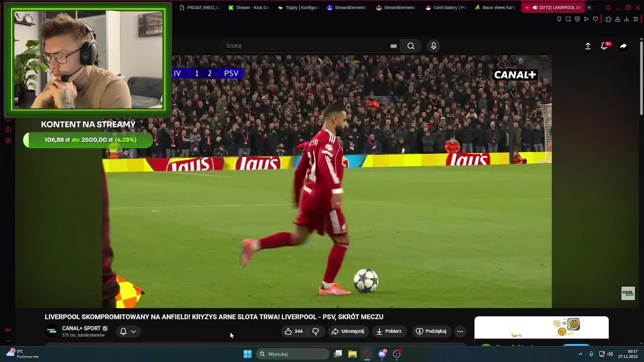The width and height of the screenshot is (644, 362).
Task: Click the YouTube search magnifier button
Action: tap(411, 46)
